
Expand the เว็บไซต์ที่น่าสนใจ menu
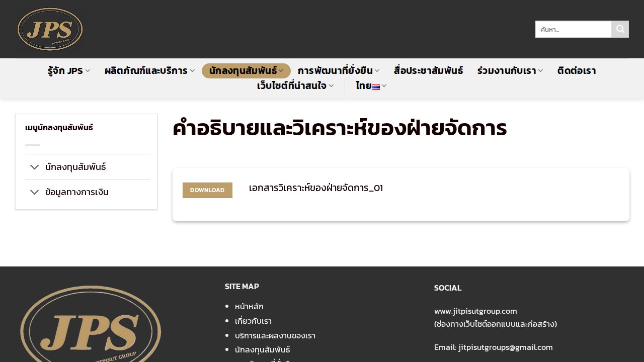point(295,86)
